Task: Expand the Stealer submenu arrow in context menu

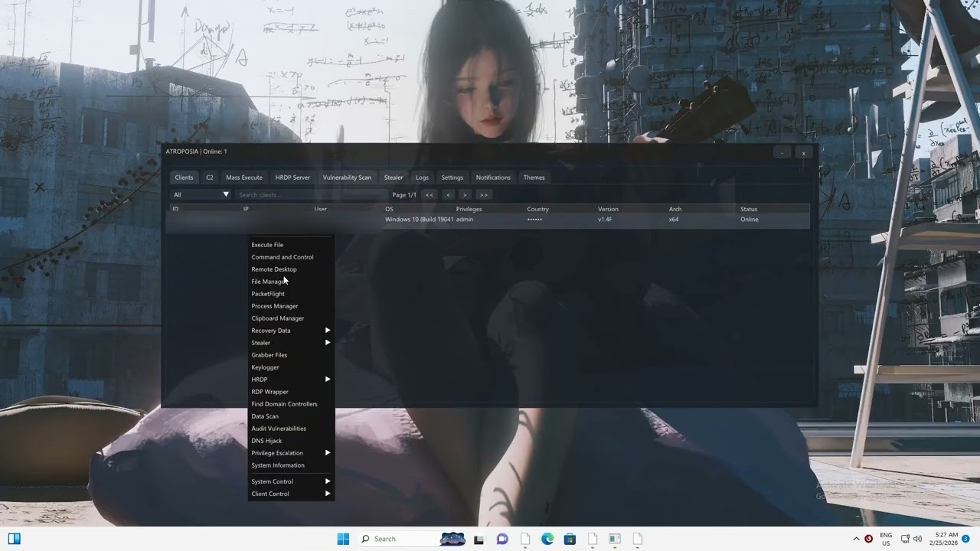Action: click(328, 343)
